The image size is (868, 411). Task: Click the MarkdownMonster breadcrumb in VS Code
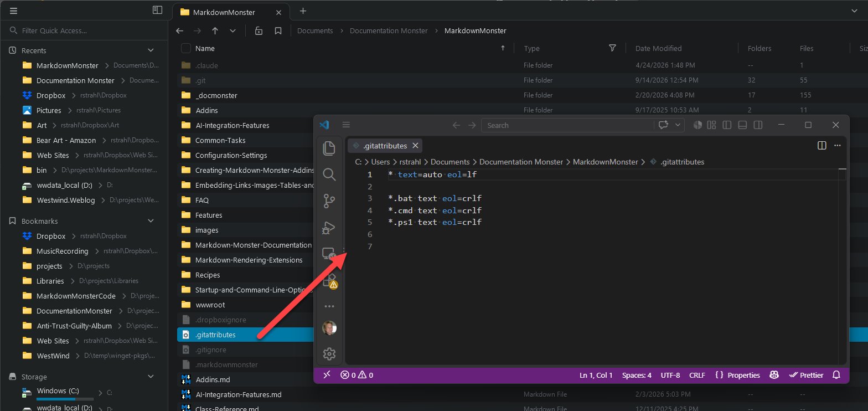[x=605, y=162]
